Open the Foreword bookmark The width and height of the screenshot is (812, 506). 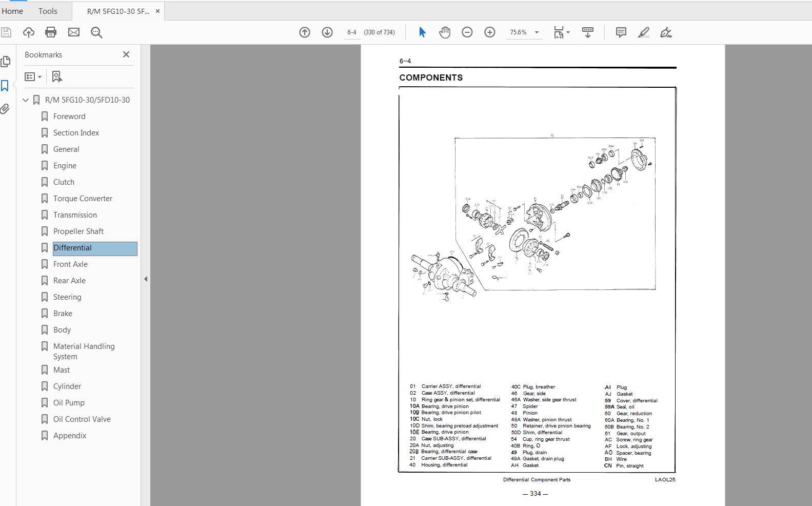click(69, 116)
